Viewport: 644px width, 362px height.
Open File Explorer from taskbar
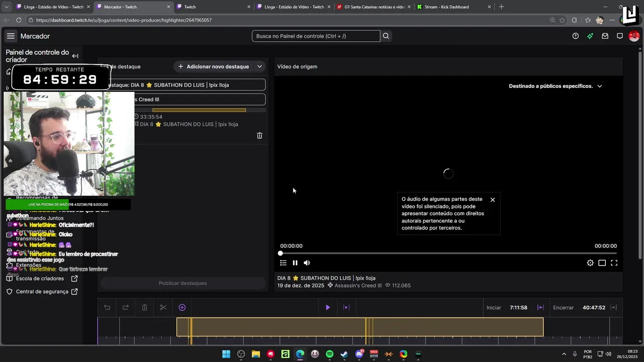tap(256, 354)
